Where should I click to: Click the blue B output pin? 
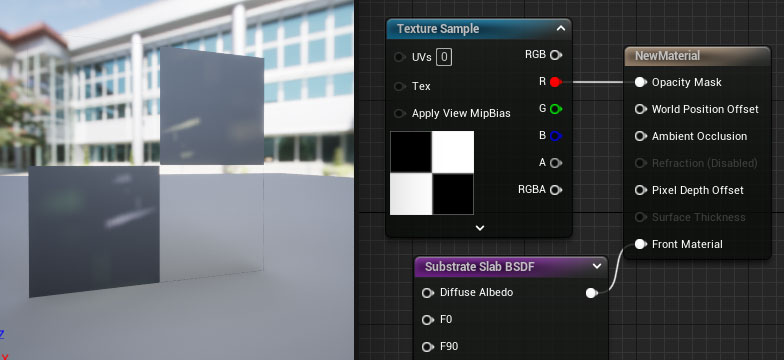[556, 136]
